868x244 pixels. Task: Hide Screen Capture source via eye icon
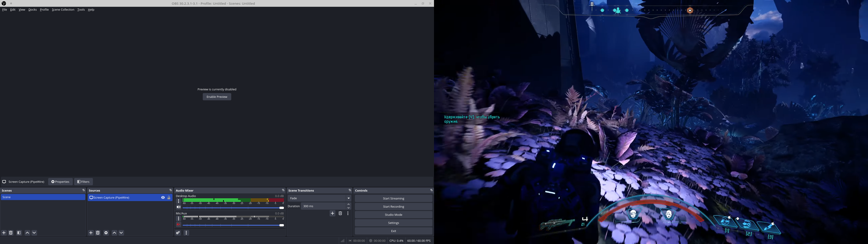pyautogui.click(x=163, y=197)
